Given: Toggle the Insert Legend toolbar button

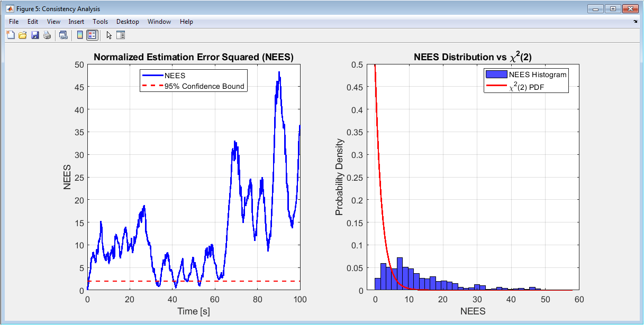Looking at the screenshot, I should tap(92, 35).
